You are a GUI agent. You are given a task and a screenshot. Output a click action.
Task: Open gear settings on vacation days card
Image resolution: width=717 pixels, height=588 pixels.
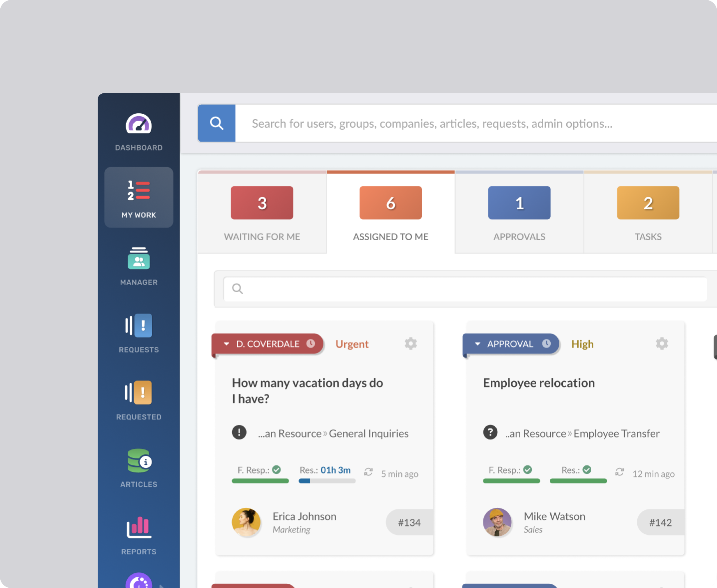410,343
